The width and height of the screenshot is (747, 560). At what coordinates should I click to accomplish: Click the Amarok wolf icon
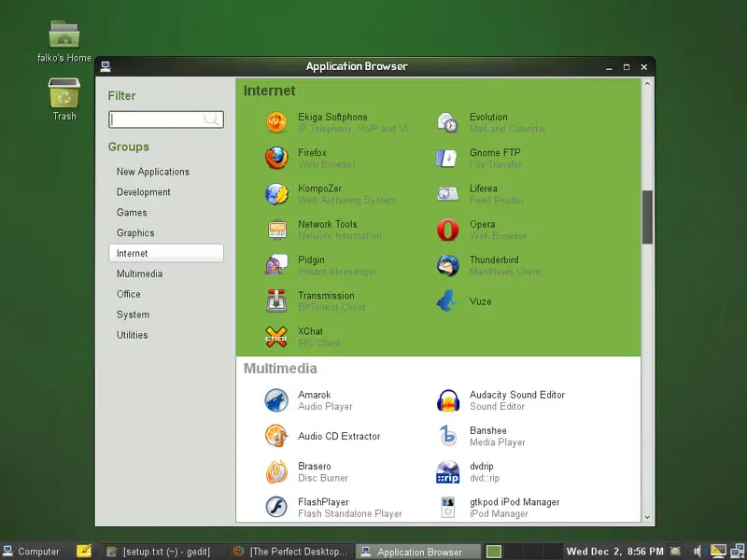[276, 400]
